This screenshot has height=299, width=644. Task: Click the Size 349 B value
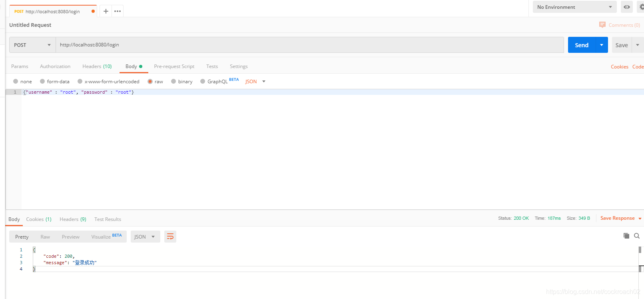click(x=584, y=218)
